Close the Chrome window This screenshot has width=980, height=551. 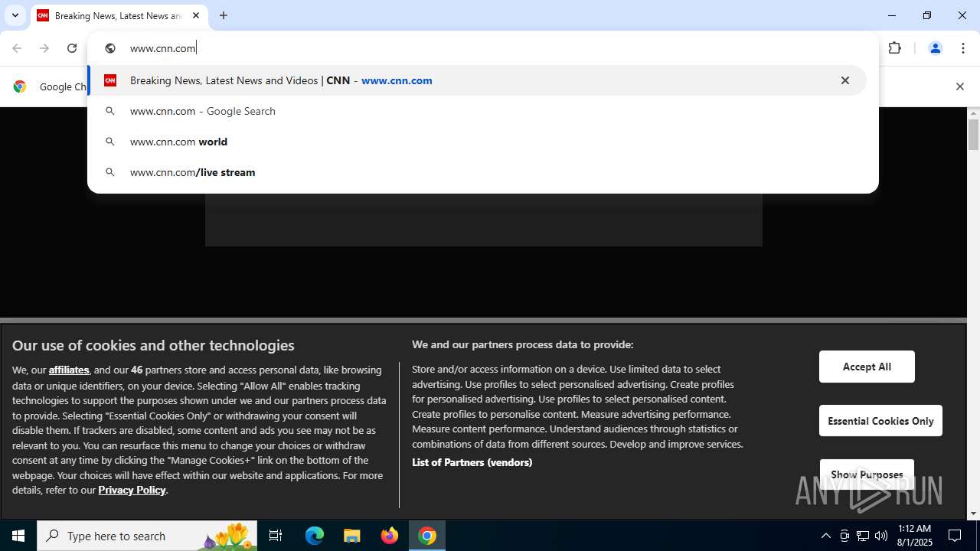point(962,15)
